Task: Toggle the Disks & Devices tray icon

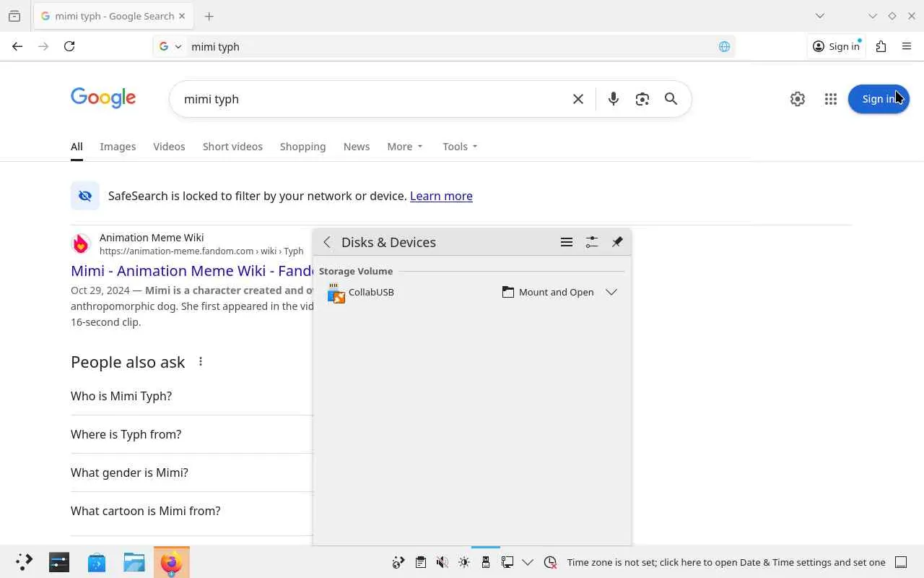Action: coord(486,562)
